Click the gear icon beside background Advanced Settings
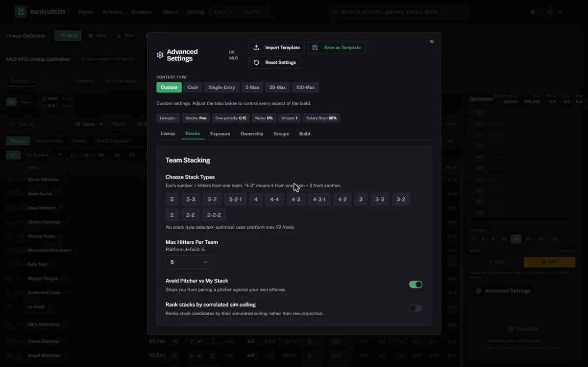 click(479, 291)
